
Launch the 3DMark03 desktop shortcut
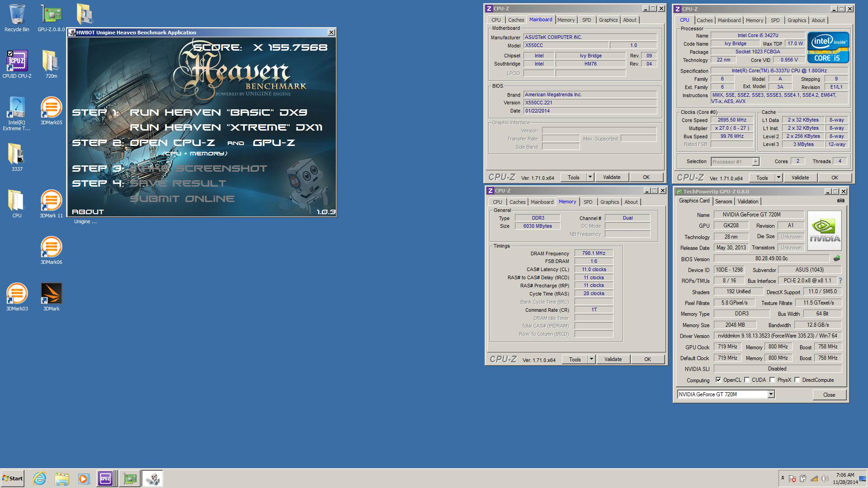tap(17, 297)
